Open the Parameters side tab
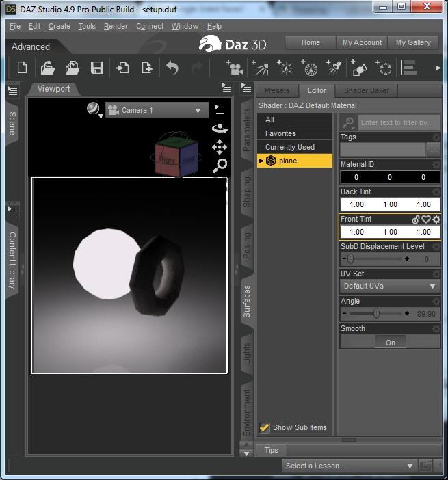The width and height of the screenshot is (448, 480). [x=246, y=130]
